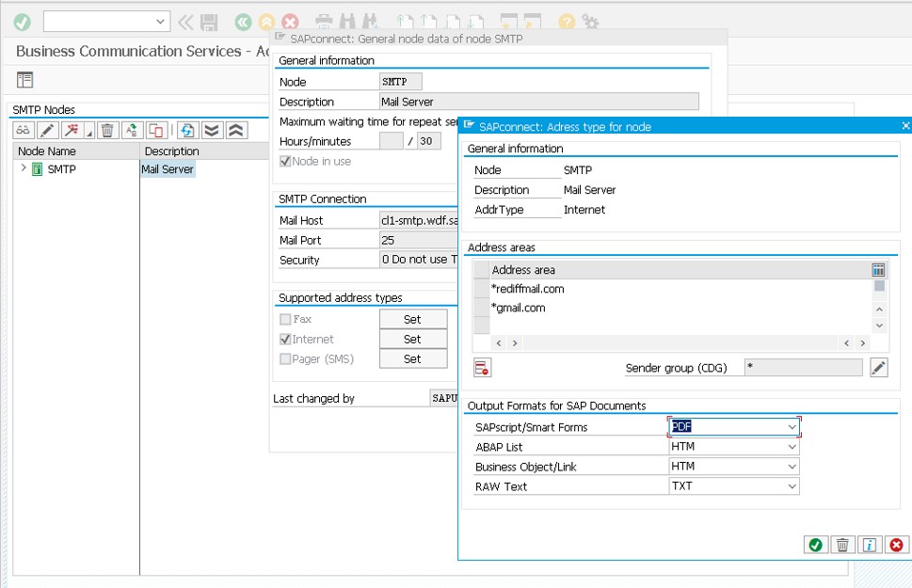Expand the SMTP node tree arrow

(24, 168)
